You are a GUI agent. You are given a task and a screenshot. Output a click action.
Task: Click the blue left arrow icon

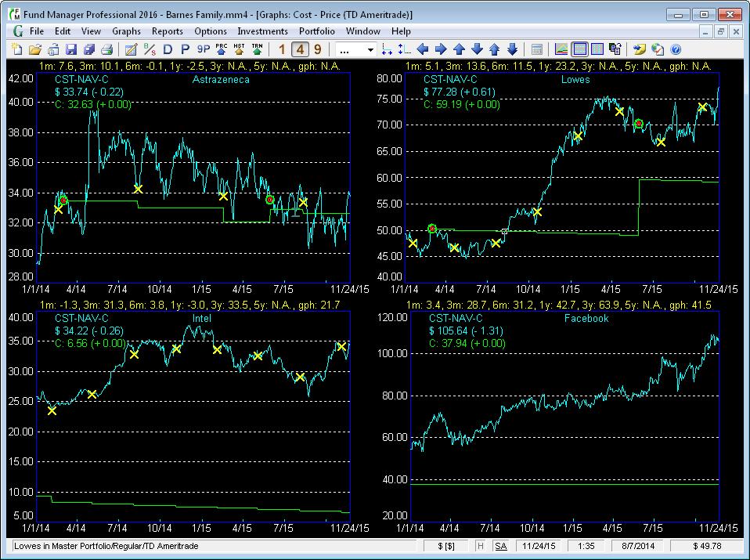click(423, 49)
